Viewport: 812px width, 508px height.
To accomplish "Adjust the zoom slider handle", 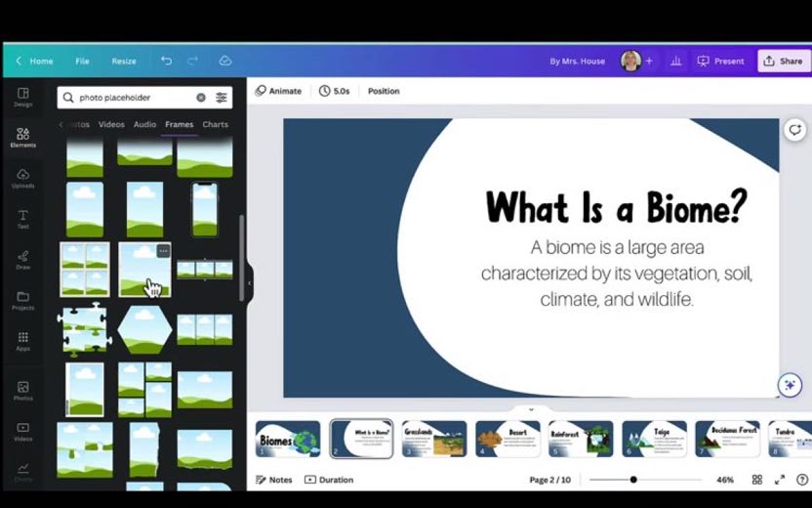I will (x=633, y=480).
